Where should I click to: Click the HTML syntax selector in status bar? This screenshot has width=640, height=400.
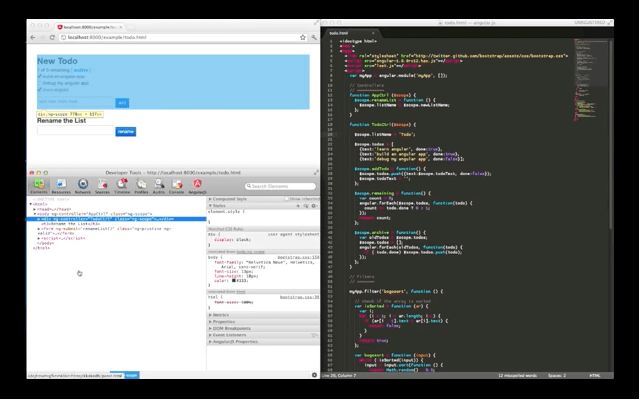[594, 376]
